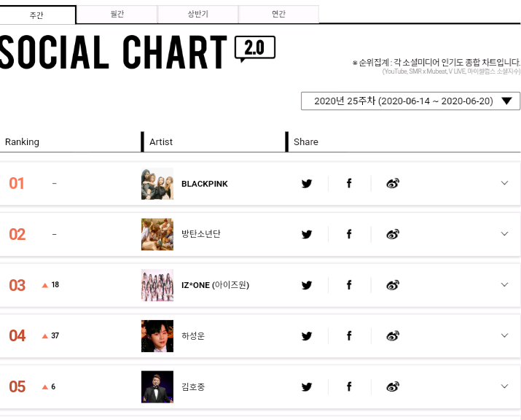Viewport: 521px width, 420px height.
Task: Expand the IZ*ONE ranking details
Action: pos(504,284)
